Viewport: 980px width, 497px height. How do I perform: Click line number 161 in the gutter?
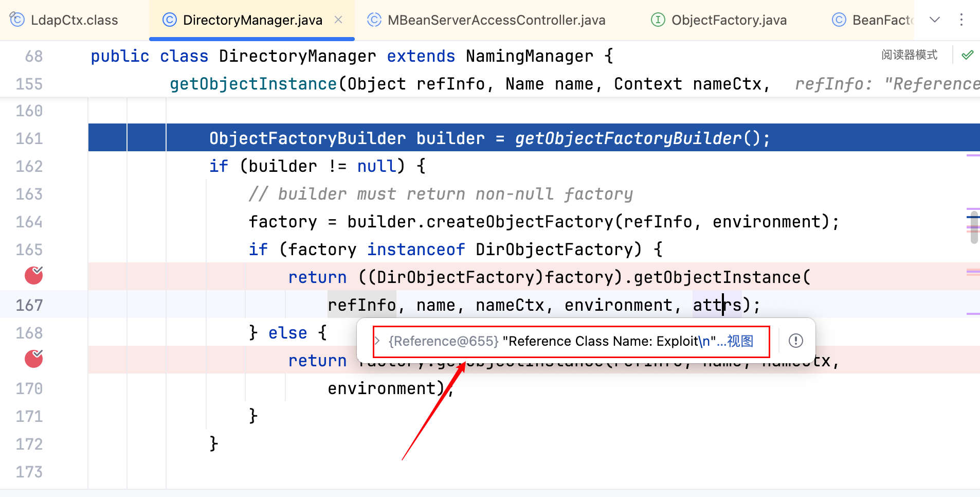pyautogui.click(x=29, y=138)
